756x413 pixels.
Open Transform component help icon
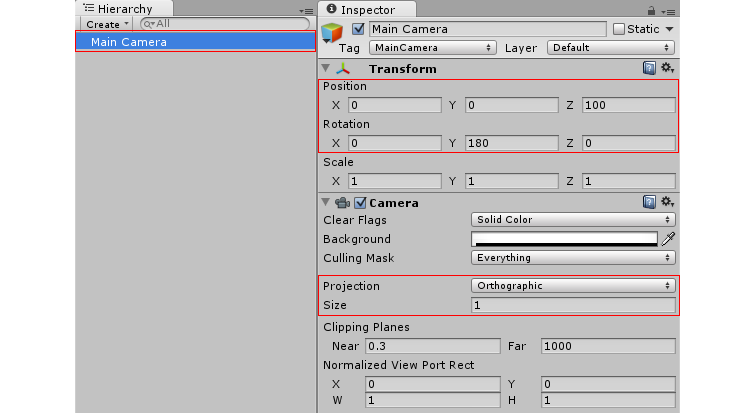[x=649, y=68]
